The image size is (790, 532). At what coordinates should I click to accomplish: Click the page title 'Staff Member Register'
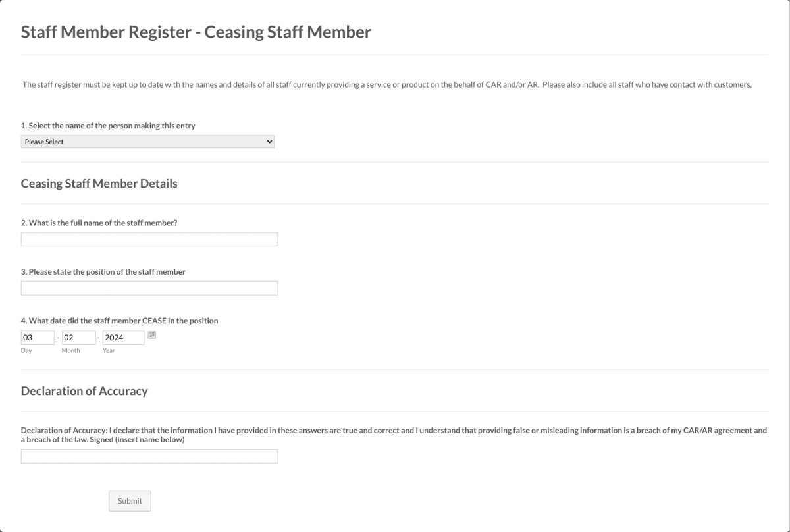196,31
